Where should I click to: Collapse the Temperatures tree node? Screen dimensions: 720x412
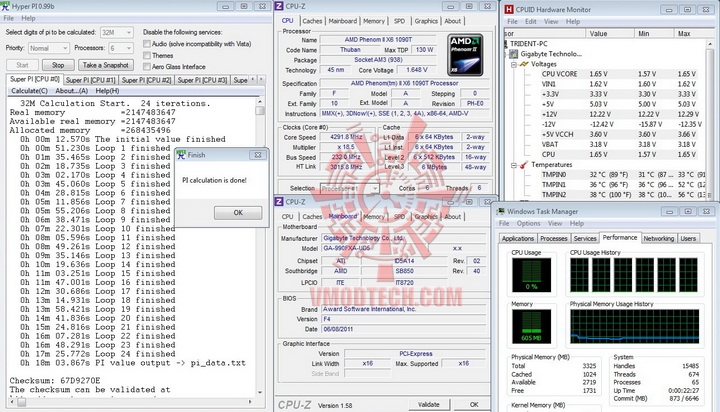[514, 165]
